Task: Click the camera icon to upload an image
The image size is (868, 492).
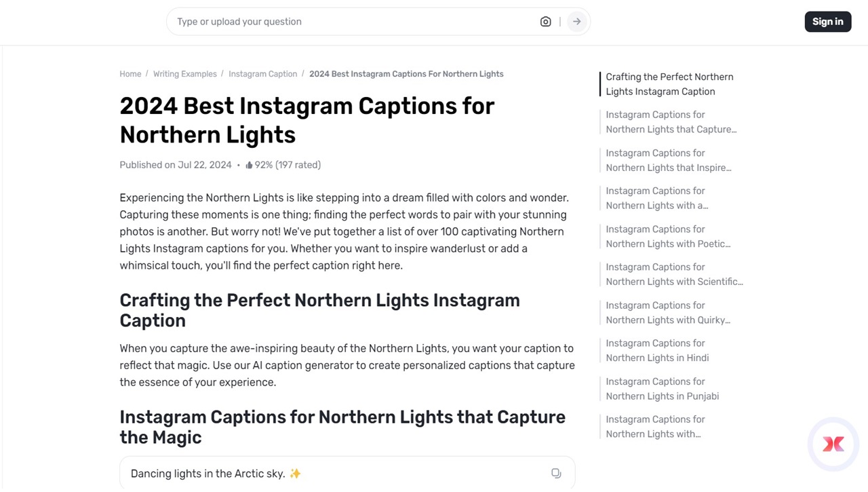Action: [x=545, y=21]
